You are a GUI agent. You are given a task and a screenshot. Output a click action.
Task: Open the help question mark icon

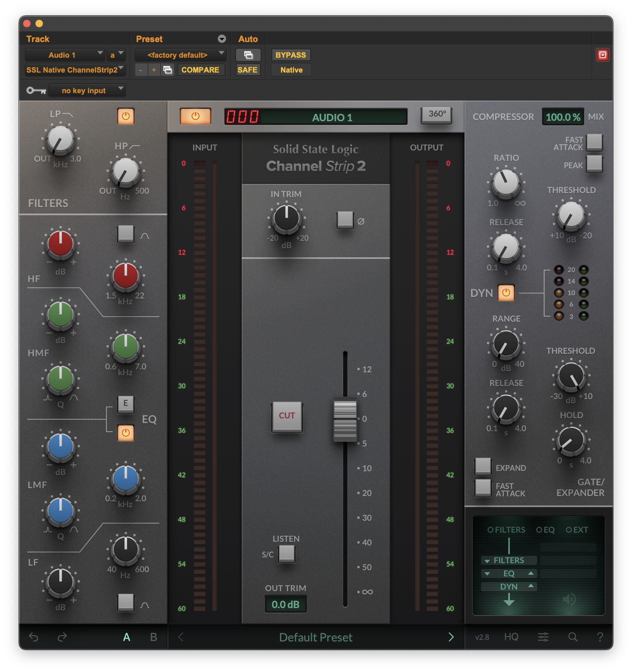click(x=600, y=637)
